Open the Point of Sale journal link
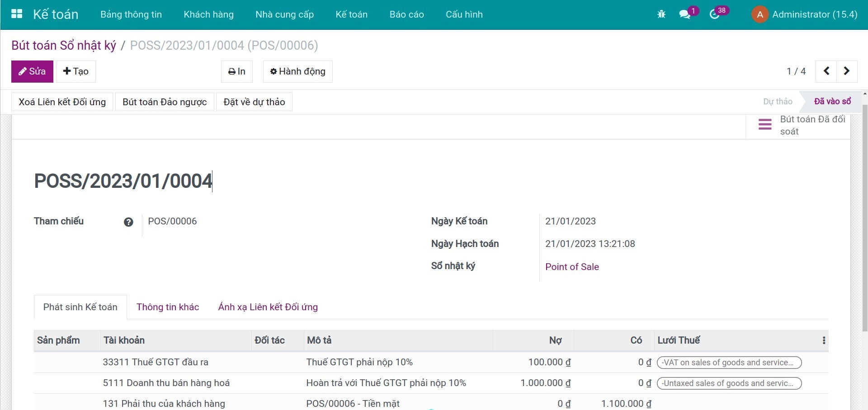868x410 pixels. coord(572,267)
